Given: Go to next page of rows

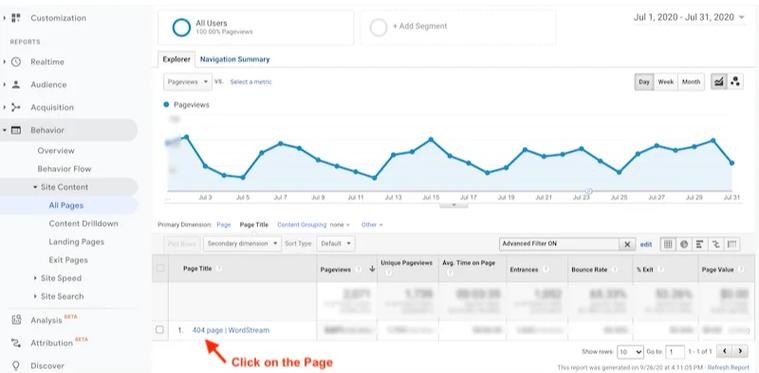Looking at the screenshot, I should (740, 351).
